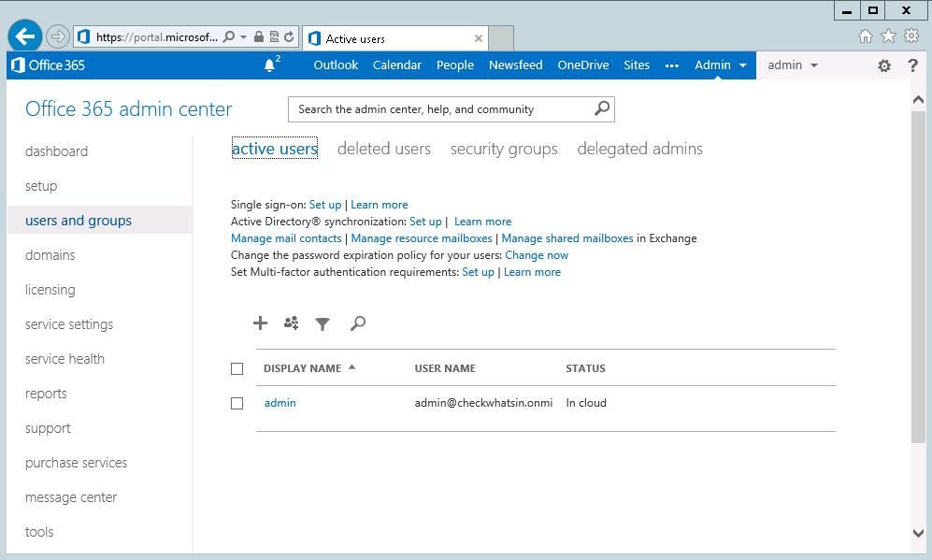932x560 pixels.
Task: Select users and groups in left navigation
Action: tap(100, 220)
